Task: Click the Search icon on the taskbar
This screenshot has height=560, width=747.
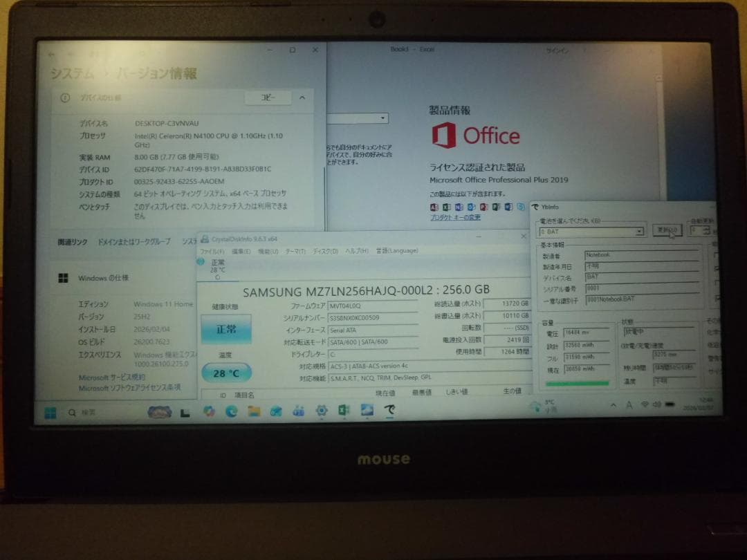Action: 71,412
